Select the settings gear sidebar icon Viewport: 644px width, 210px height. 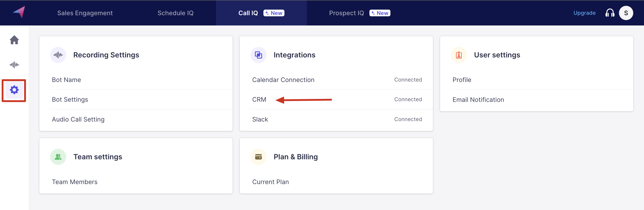[14, 90]
